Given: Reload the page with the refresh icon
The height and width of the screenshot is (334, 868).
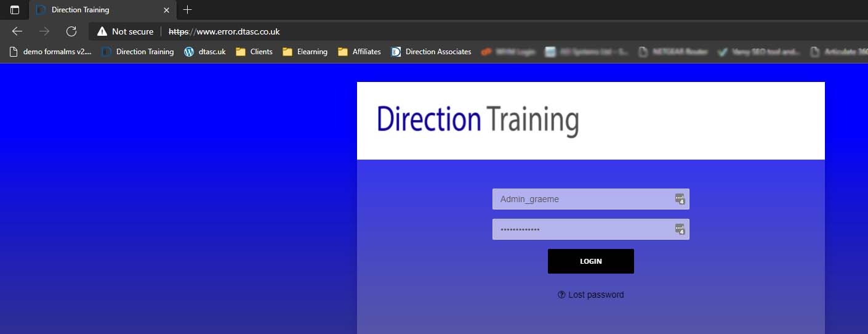Looking at the screenshot, I should [x=71, y=31].
